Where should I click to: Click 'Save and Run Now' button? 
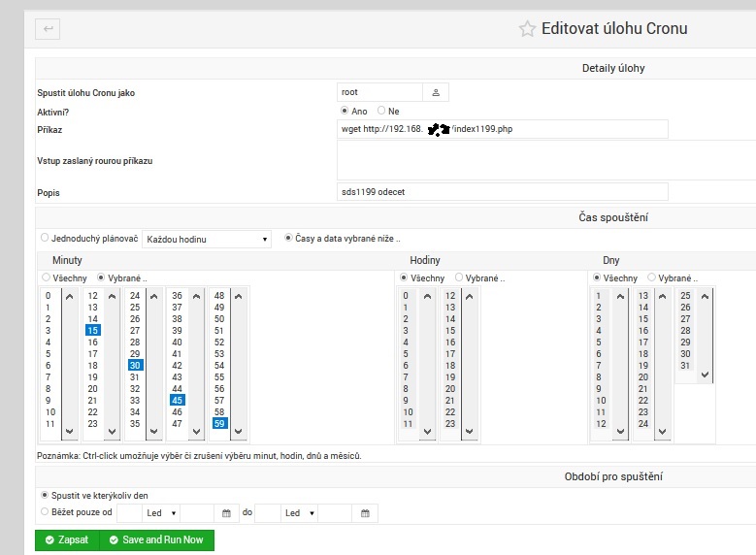click(156, 539)
